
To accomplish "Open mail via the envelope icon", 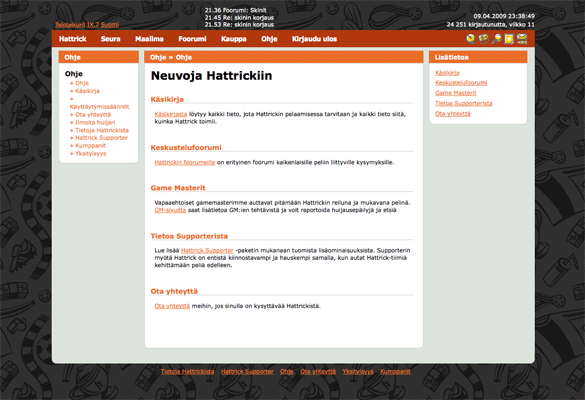I will (x=522, y=39).
